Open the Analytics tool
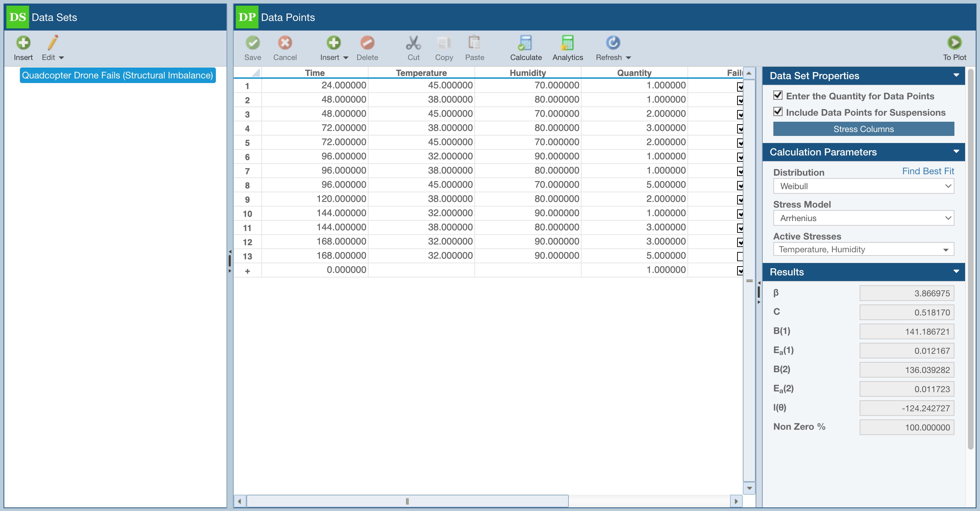The height and width of the screenshot is (511, 980). [x=567, y=43]
